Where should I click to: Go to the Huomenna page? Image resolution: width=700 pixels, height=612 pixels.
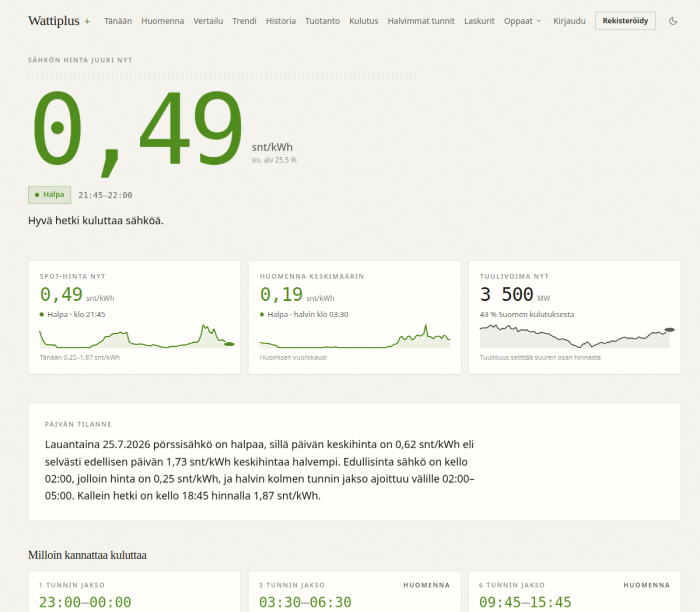[162, 21]
